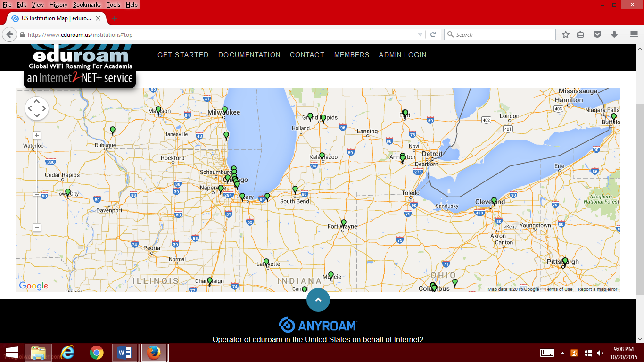Go to GET STARTED page

(183, 55)
